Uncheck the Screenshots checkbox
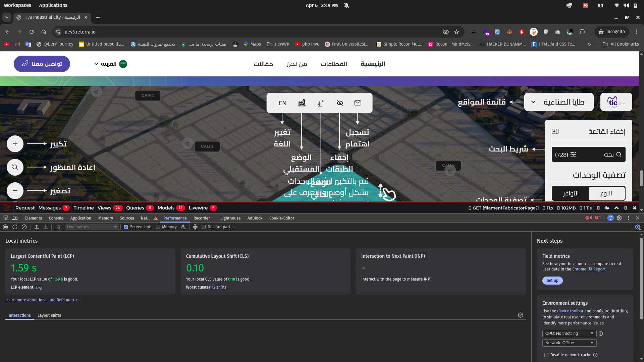Screen dimensions: 644x362 pos(126,227)
